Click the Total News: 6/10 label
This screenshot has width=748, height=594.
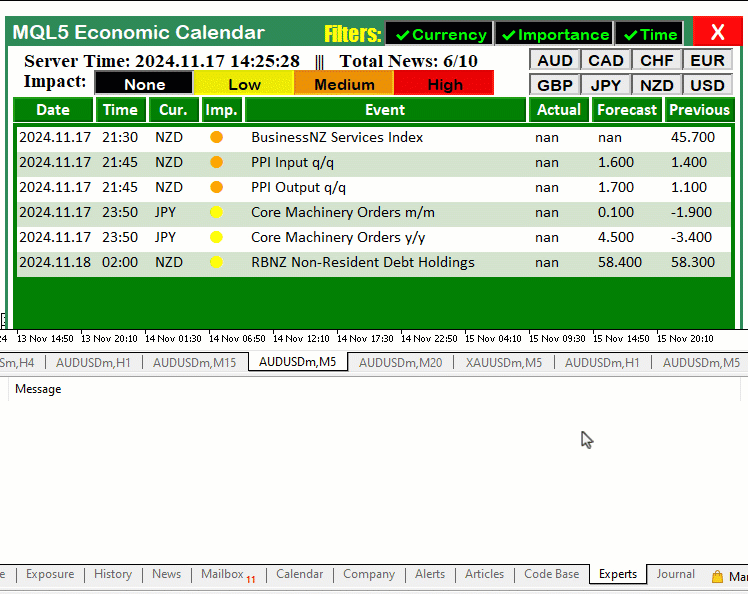(408, 61)
